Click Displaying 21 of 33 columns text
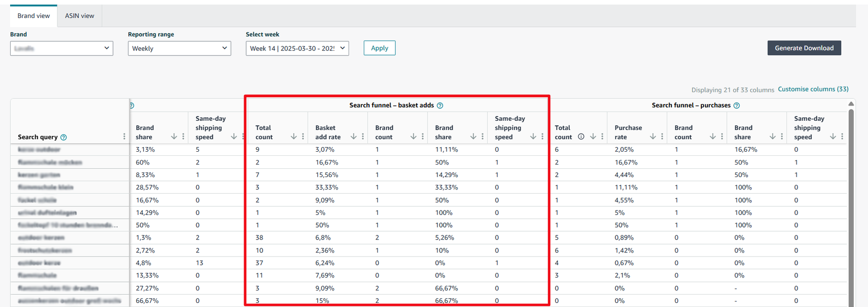Image resolution: width=868 pixels, height=307 pixels. tap(733, 90)
